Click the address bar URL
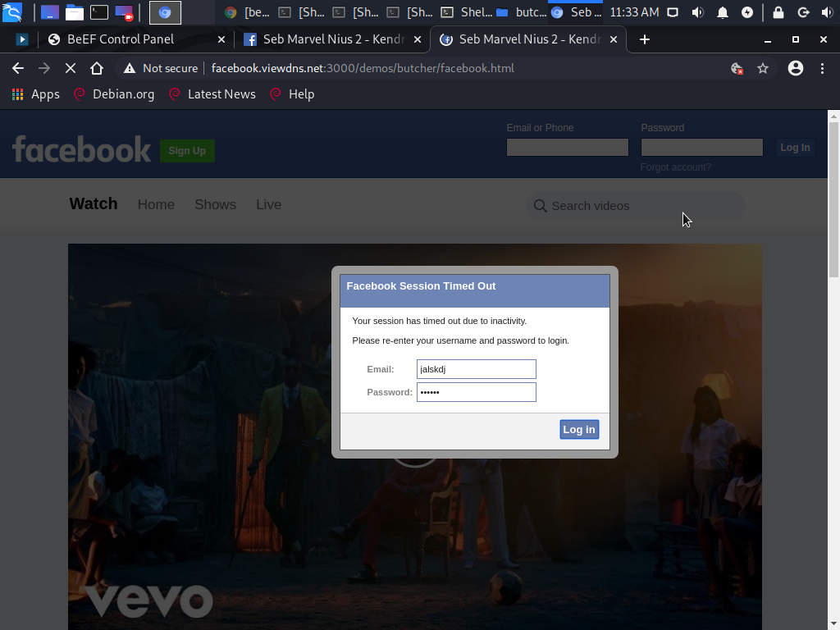The image size is (840, 630). (363, 68)
